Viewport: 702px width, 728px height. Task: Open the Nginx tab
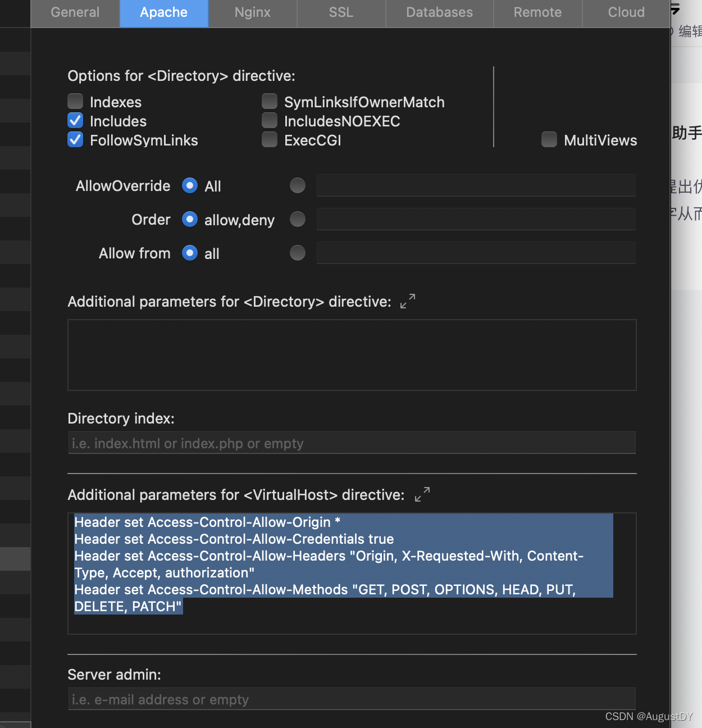tap(253, 12)
